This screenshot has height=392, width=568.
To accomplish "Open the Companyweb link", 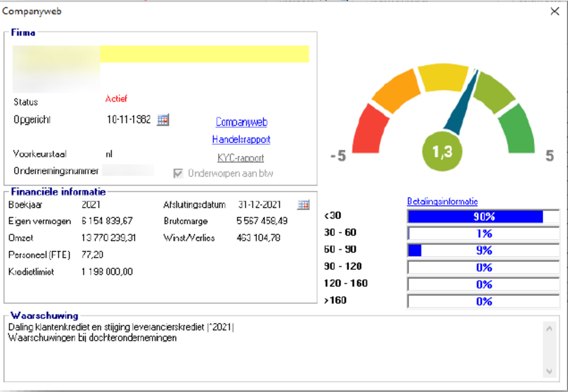I will (241, 122).
